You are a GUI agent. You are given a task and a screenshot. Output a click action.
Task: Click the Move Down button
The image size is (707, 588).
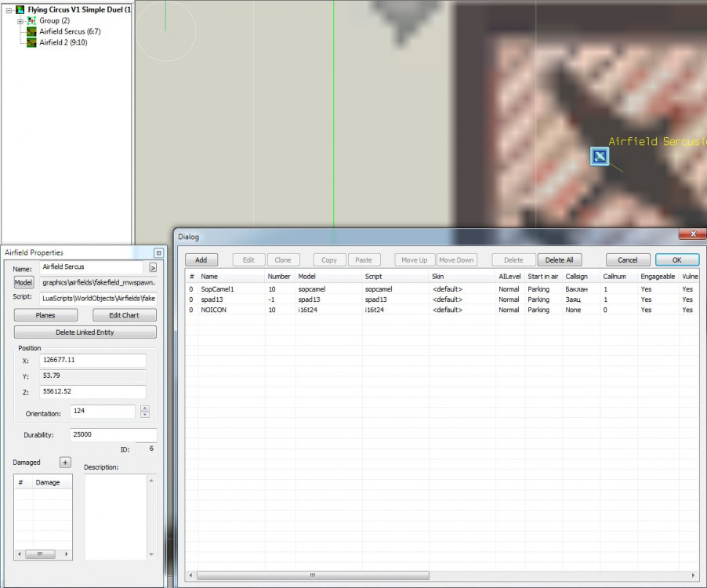pos(456,260)
